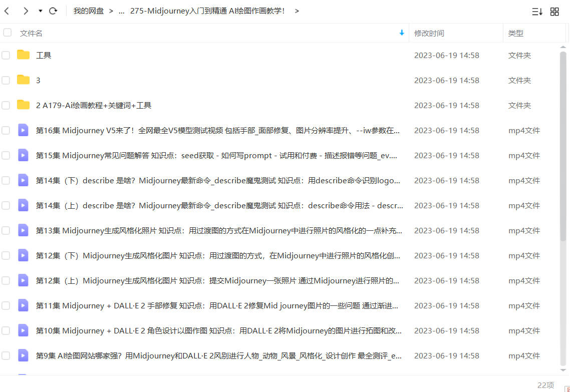Toggle the select-all checkbox in the header
570x392 pixels.
pos(8,33)
